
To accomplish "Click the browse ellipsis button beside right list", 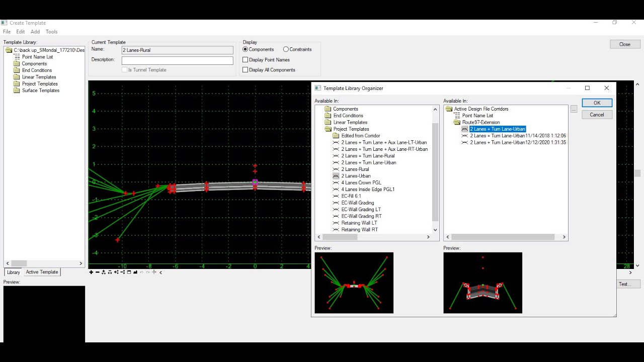I will click(x=574, y=109).
